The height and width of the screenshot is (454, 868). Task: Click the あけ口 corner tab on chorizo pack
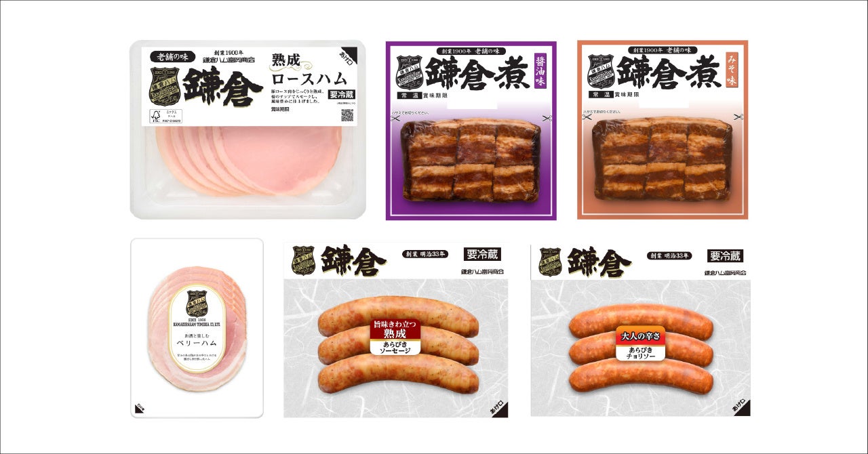coord(740,406)
